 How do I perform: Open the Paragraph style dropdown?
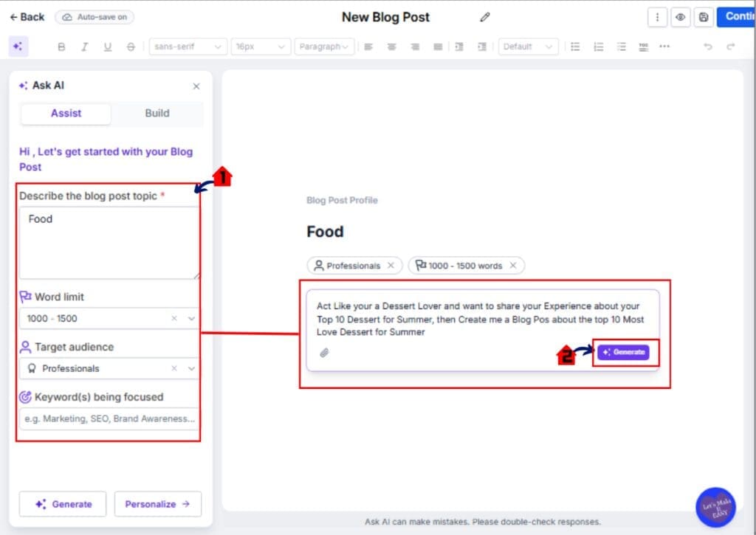(x=323, y=46)
